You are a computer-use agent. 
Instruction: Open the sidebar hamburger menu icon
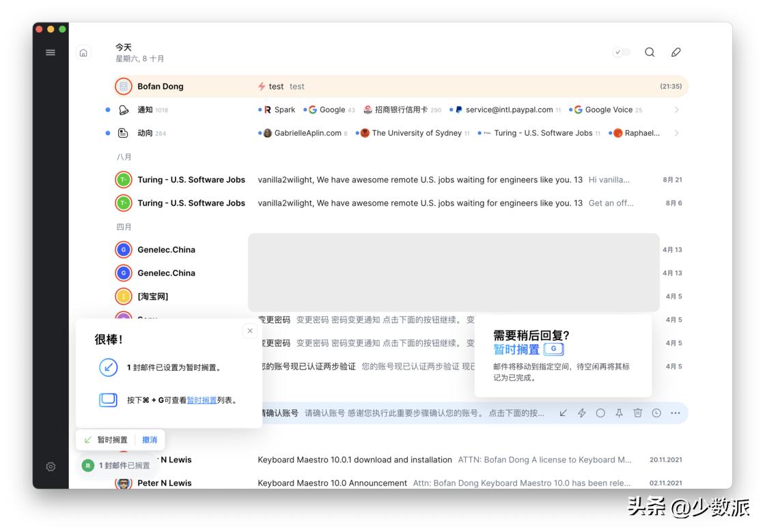(x=50, y=52)
